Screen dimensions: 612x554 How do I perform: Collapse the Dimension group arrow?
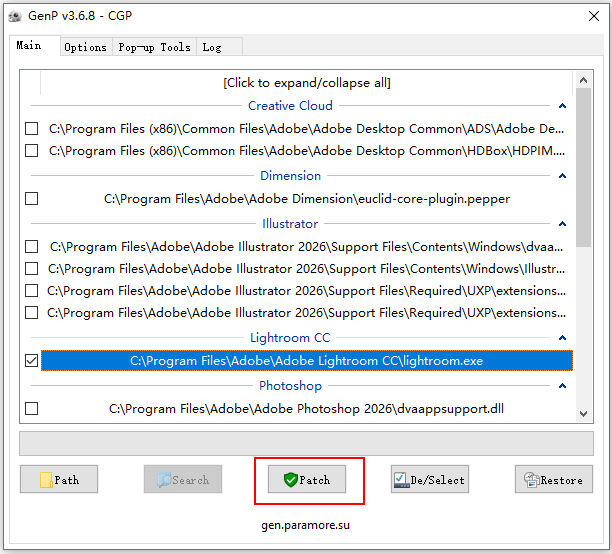click(x=562, y=176)
